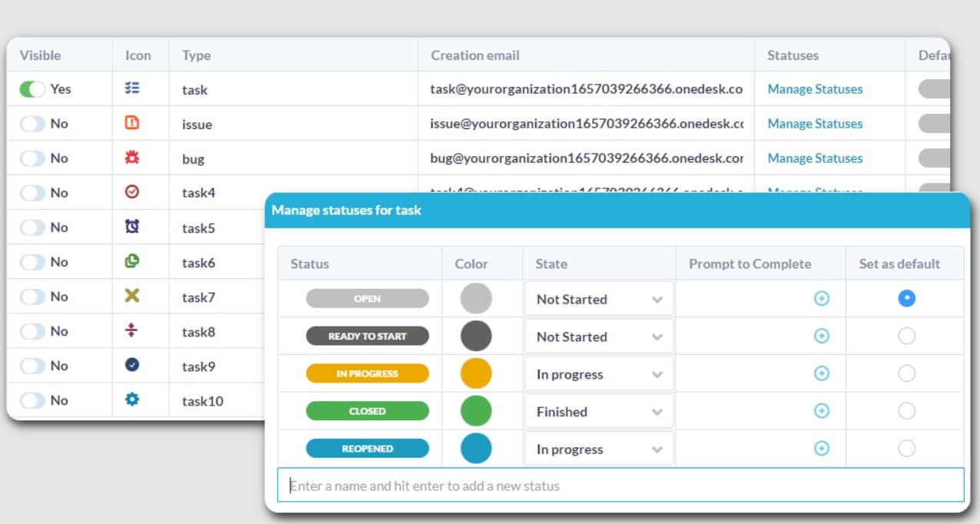Image resolution: width=980 pixels, height=524 pixels.
Task: Change dark gray color of READY TO START
Action: tap(476, 336)
